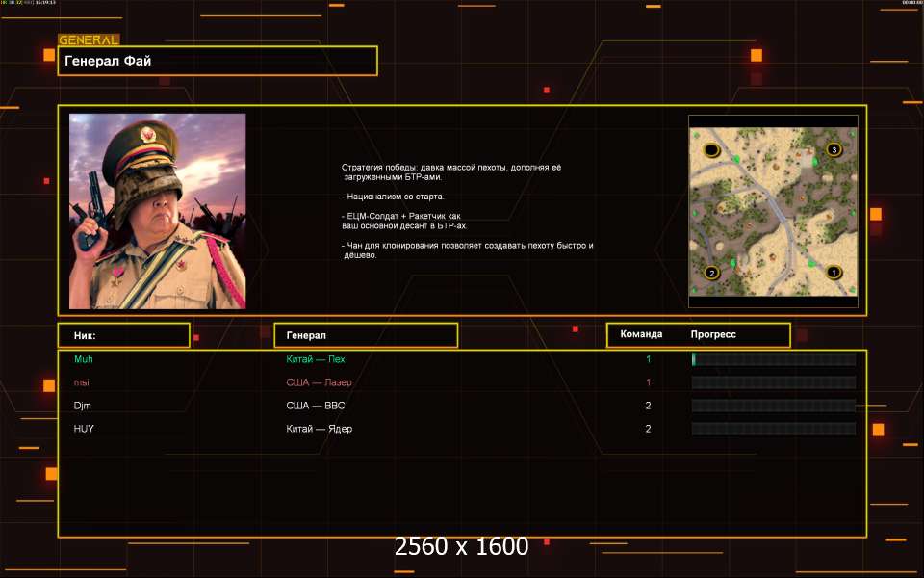Image resolution: width=924 pixels, height=578 pixels.
Task: Click the empty unnumbered start position marker
Action: pos(711,149)
